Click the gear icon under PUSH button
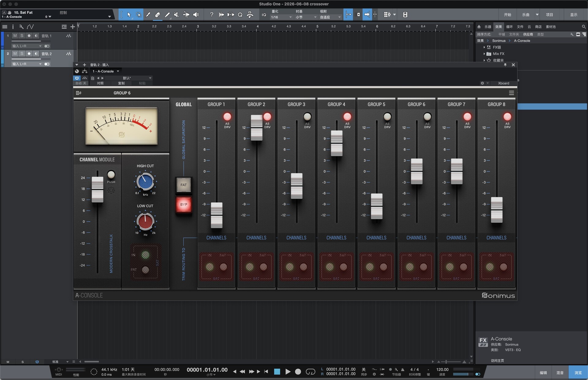Screen dimensions: 588x380 111,191
